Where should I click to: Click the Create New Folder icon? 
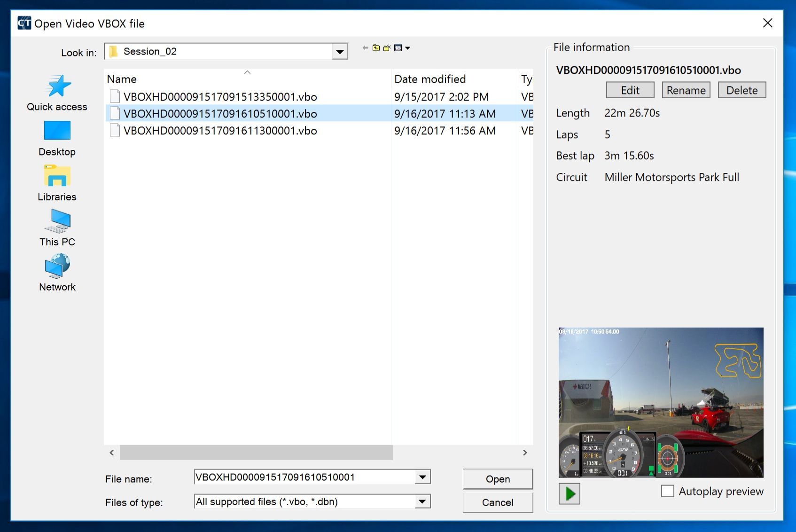(387, 48)
